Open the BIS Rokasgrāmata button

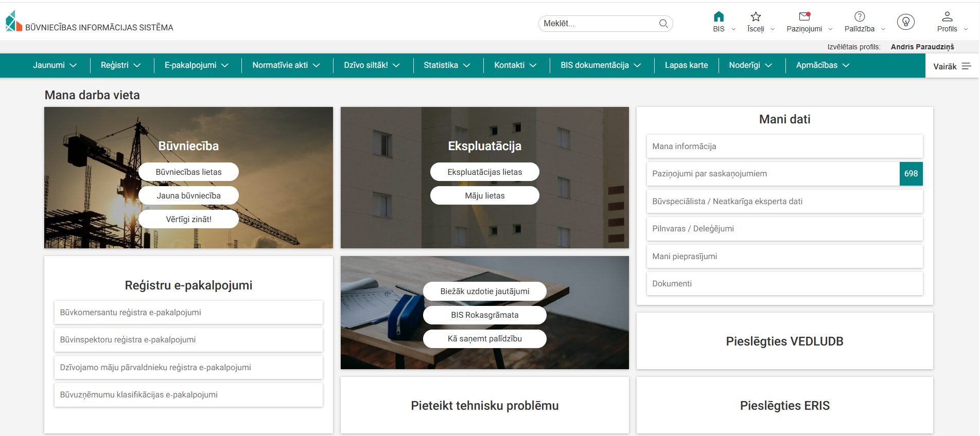tap(484, 315)
